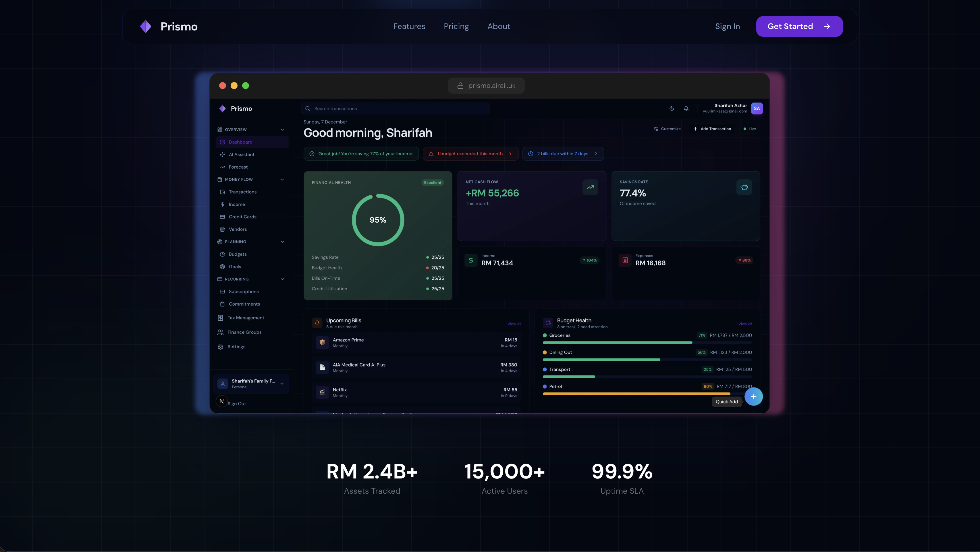Open the Pricing navigation item
This screenshot has width=980, height=552.
[x=456, y=26]
